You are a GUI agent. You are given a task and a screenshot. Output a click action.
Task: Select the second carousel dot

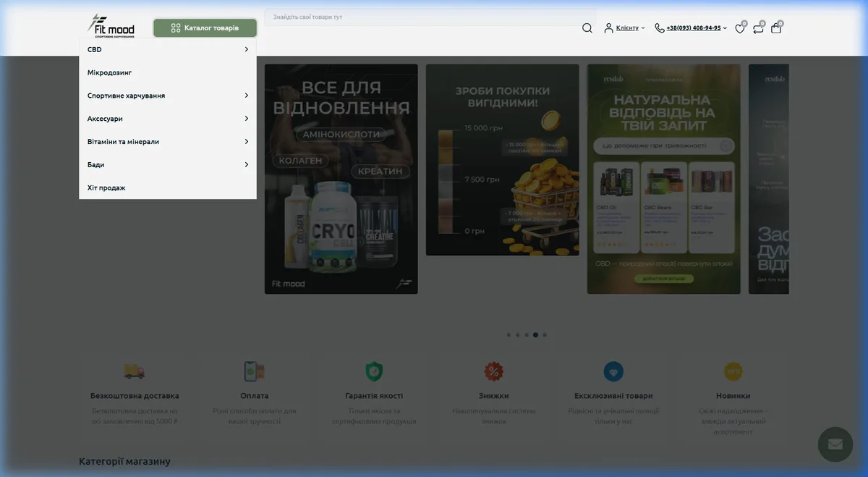(518, 335)
